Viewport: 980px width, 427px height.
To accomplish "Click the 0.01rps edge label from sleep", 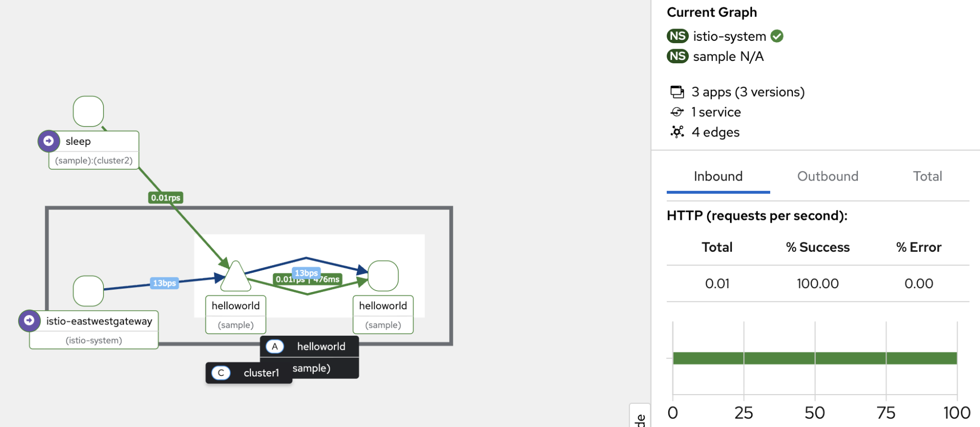I will coord(166,198).
